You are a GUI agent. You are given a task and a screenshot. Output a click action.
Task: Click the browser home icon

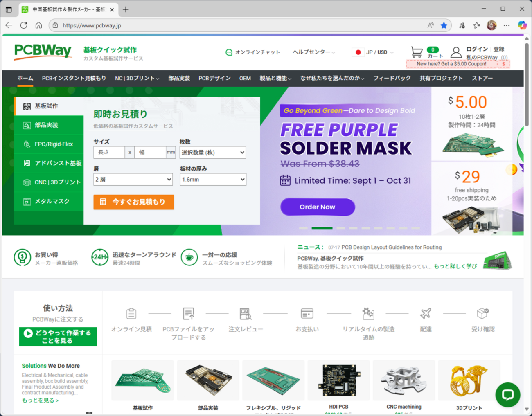point(38,25)
